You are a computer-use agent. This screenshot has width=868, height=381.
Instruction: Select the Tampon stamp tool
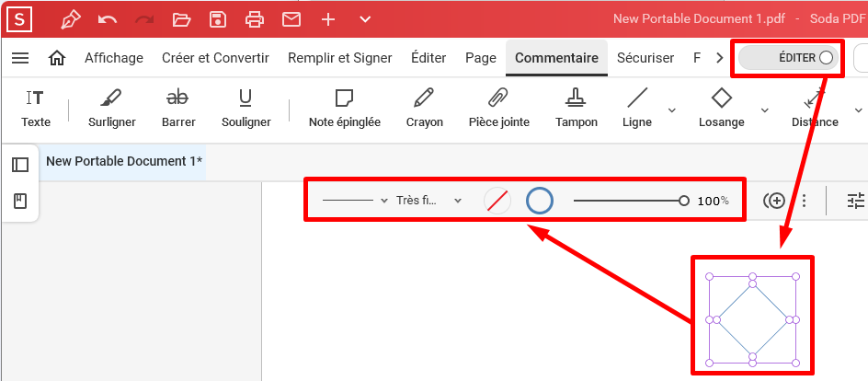(577, 110)
